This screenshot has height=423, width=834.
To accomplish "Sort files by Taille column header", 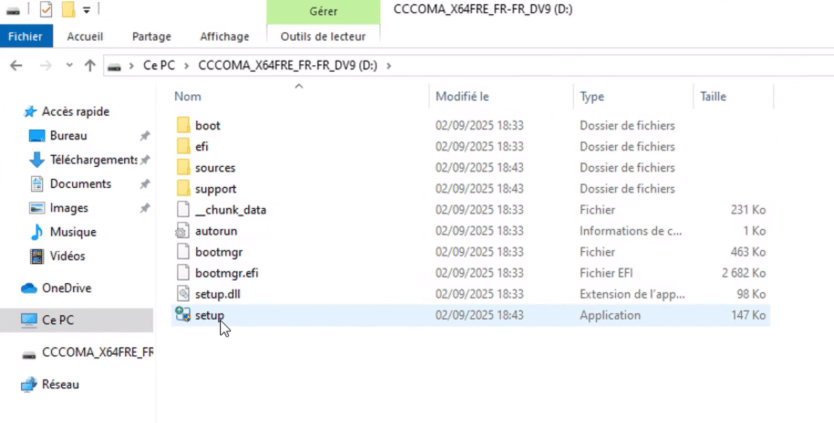I will coord(712,97).
